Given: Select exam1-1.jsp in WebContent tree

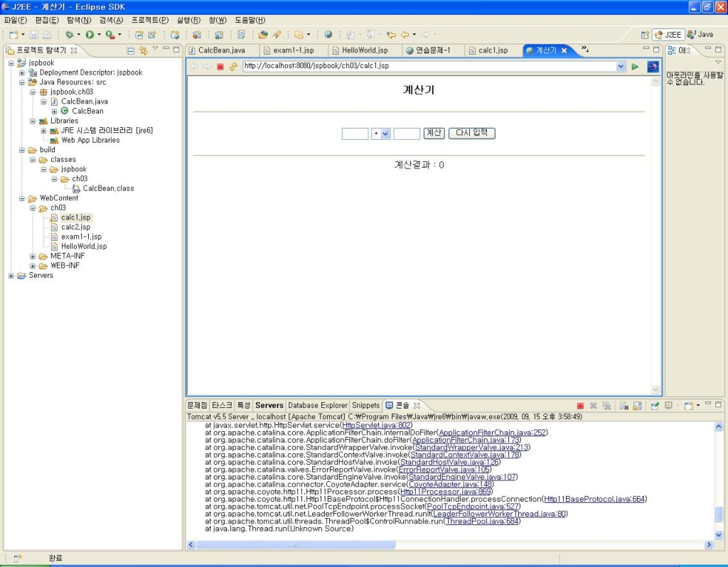Looking at the screenshot, I should (81, 237).
